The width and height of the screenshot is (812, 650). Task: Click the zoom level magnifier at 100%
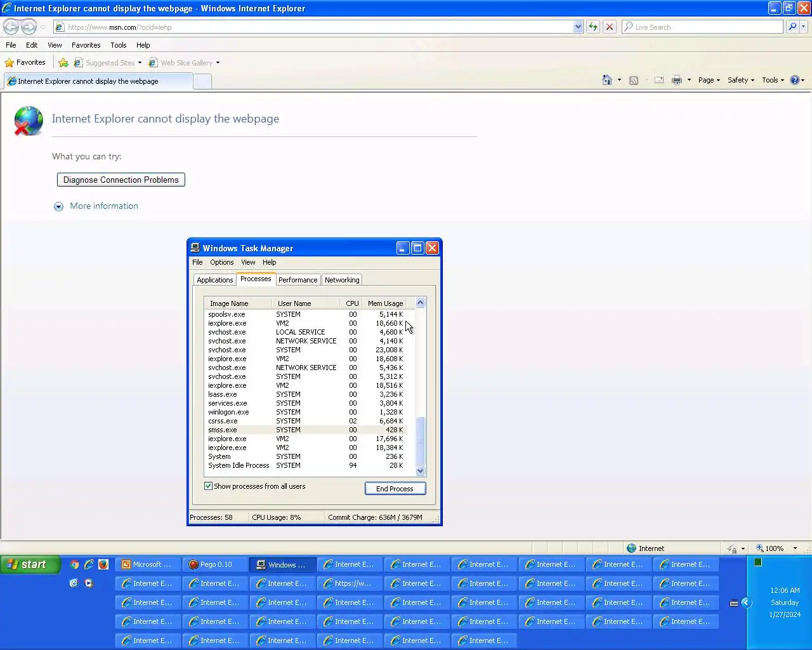(x=760, y=548)
